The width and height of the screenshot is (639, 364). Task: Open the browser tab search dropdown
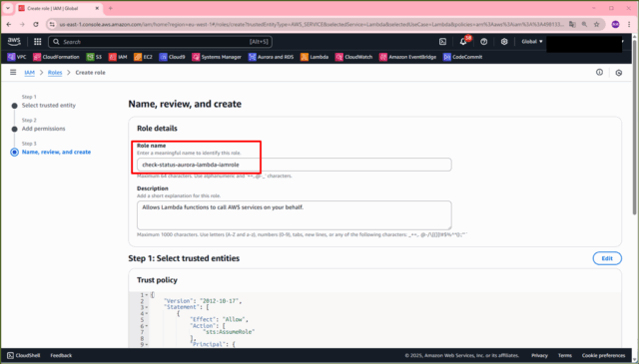click(7, 8)
